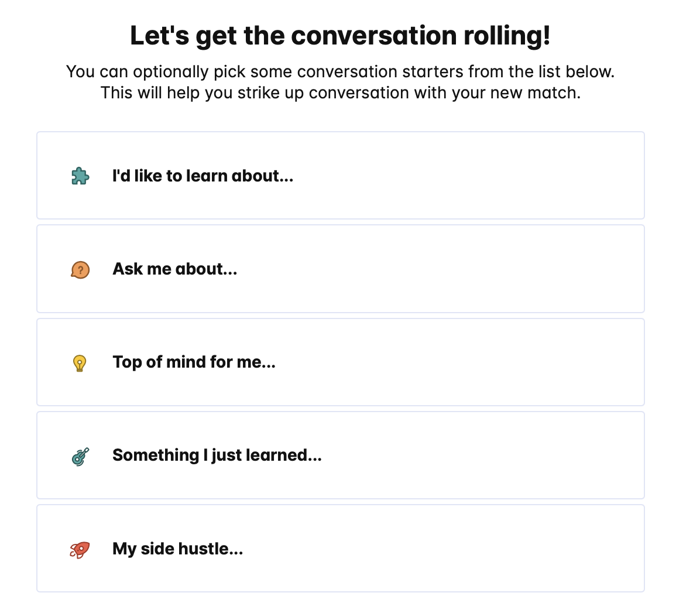Click the subtitle line about optionally picking starters

pyautogui.click(x=340, y=72)
